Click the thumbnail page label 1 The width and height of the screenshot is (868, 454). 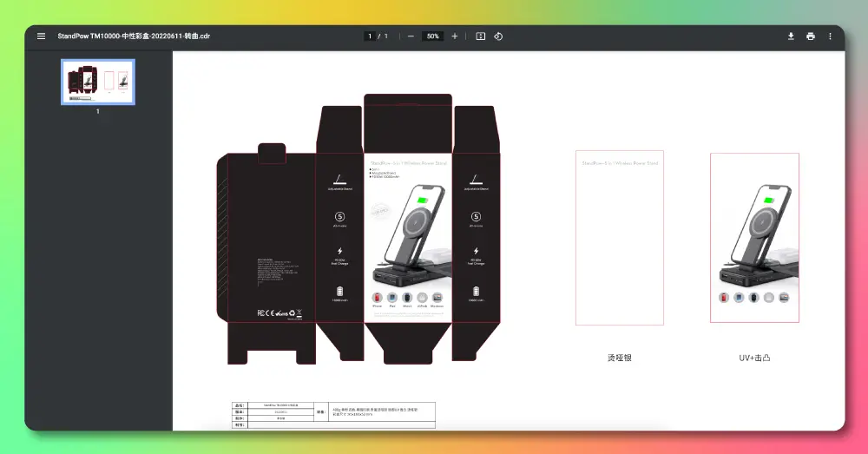98,111
